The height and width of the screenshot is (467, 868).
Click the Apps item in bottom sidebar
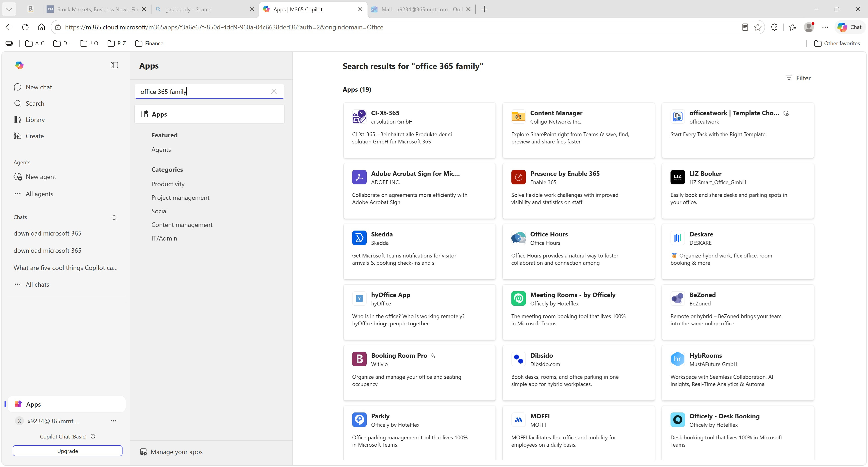(x=67, y=404)
